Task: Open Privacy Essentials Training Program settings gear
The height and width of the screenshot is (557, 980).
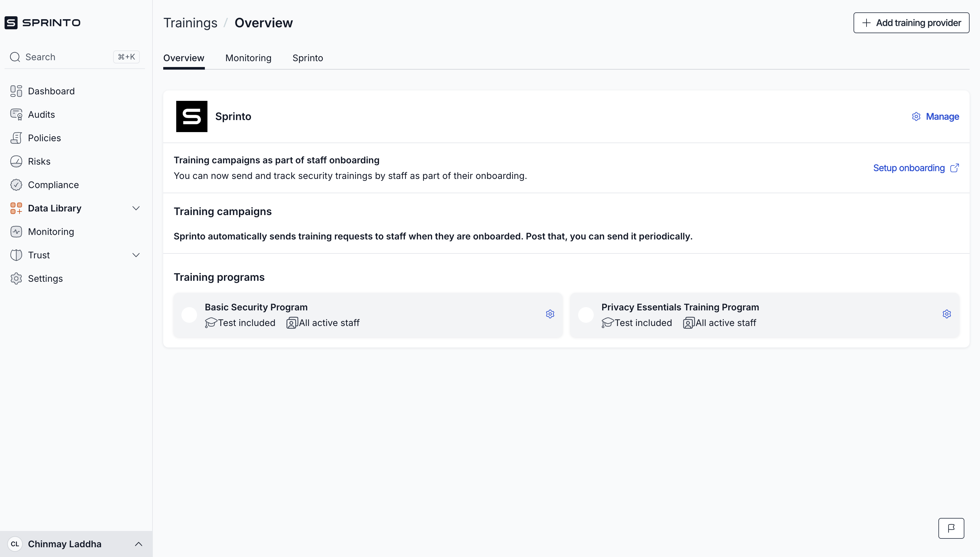Action: pos(947,314)
